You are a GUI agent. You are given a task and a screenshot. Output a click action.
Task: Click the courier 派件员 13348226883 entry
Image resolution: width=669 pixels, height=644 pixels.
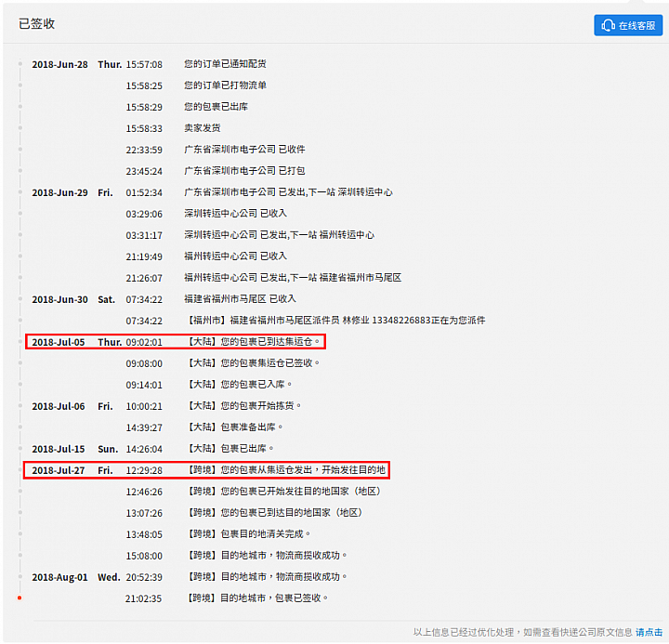[336, 320]
